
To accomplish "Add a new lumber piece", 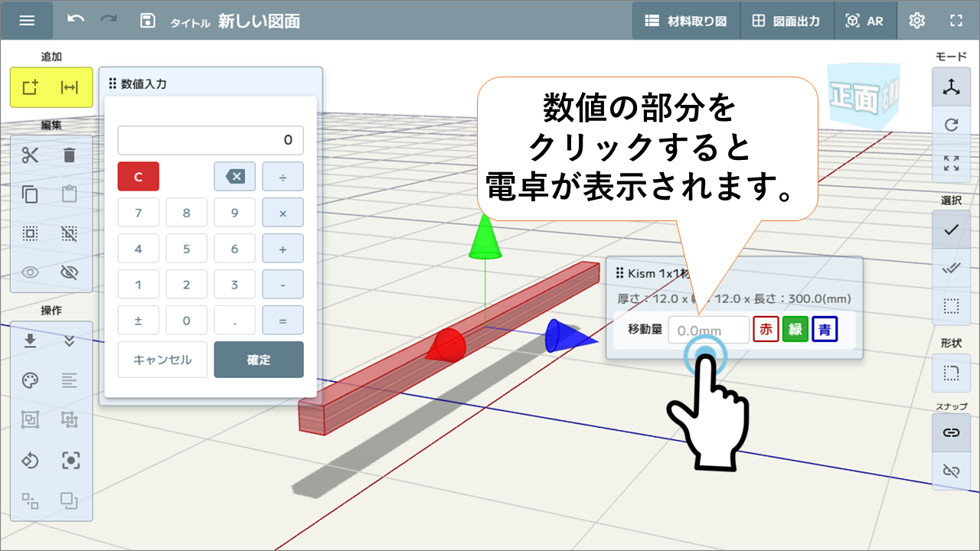I will 31,88.
